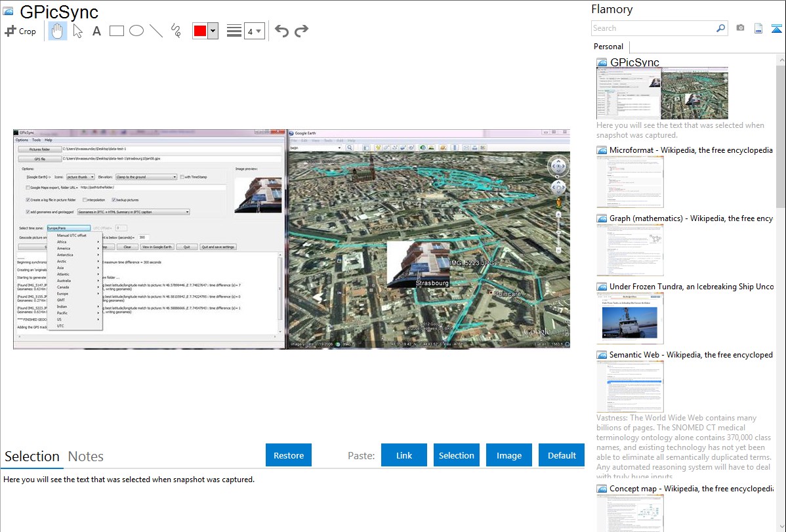Click the icon beside Microformat entry

tap(602, 150)
